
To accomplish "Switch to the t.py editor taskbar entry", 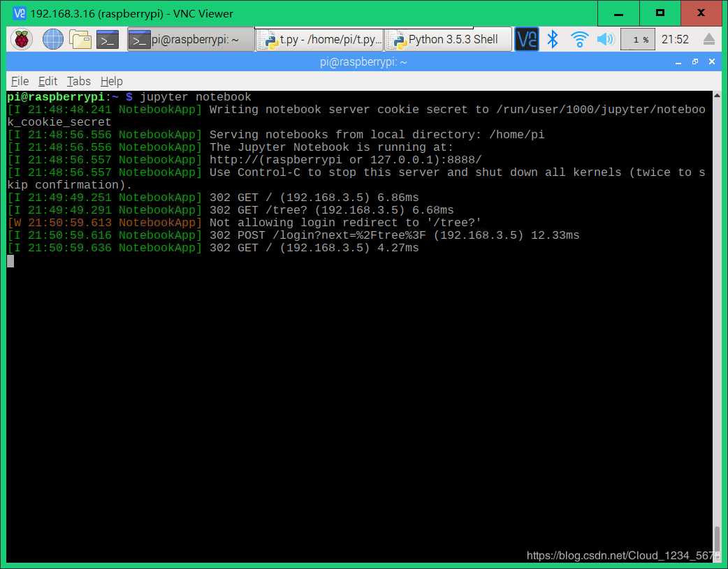I will 319,40.
